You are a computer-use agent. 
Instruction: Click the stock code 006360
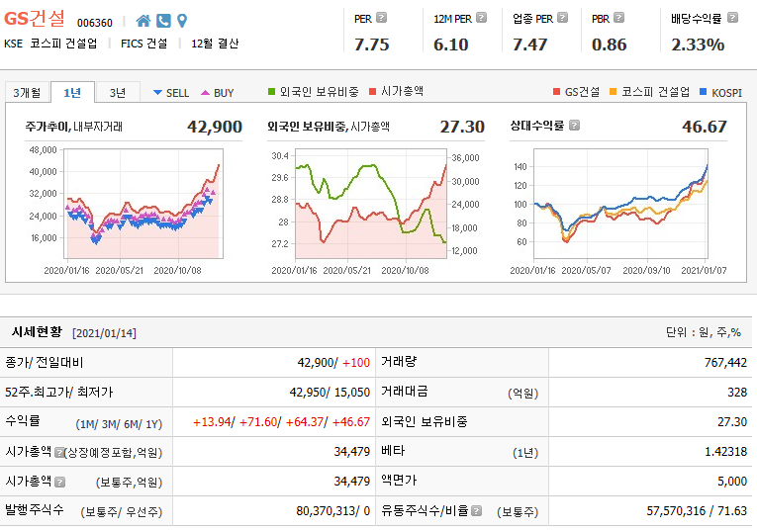tap(95, 23)
